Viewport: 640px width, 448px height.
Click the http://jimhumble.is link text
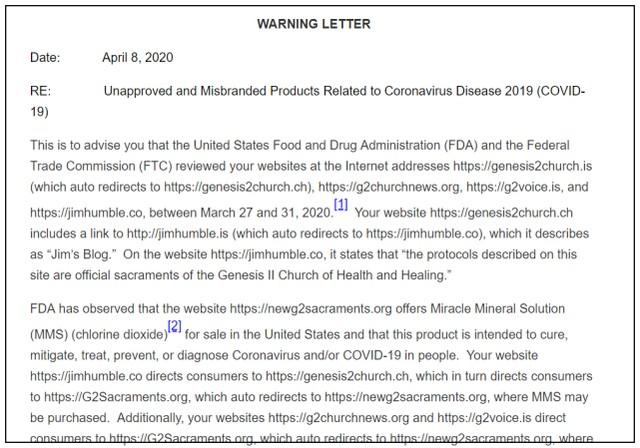177,233
